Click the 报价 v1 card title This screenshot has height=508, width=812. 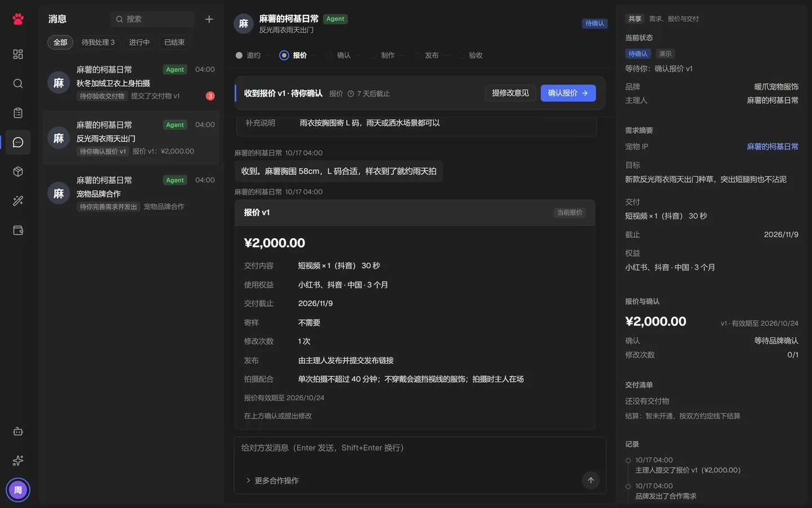tap(257, 213)
